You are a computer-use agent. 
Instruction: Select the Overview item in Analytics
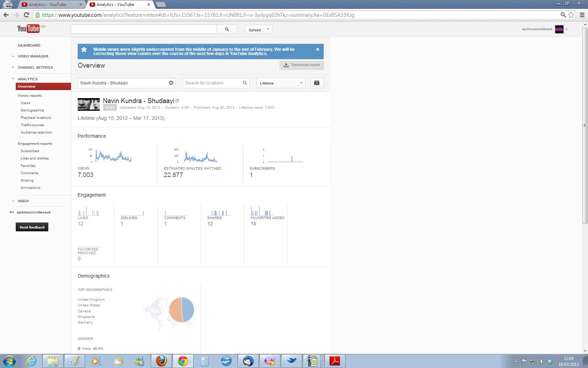(43, 87)
